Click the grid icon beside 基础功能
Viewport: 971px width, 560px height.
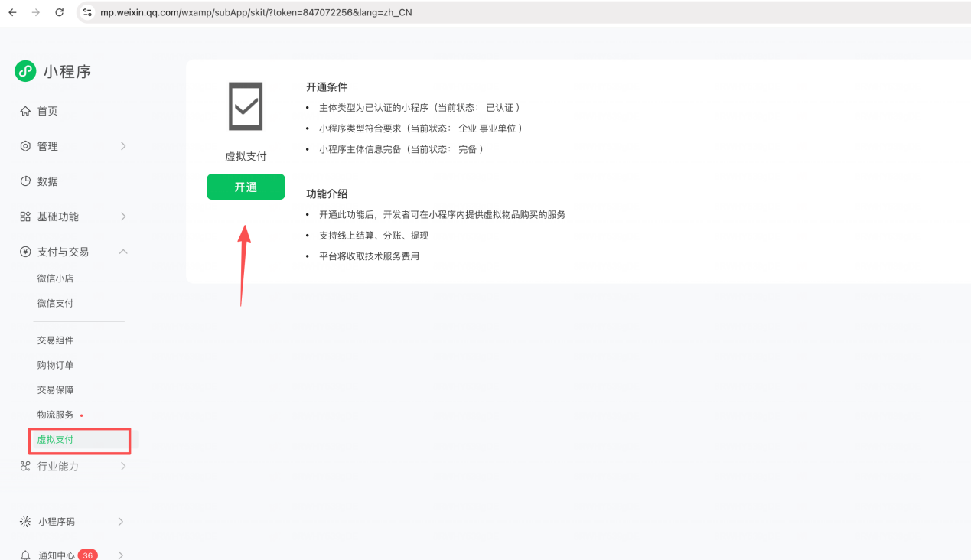[x=25, y=217]
